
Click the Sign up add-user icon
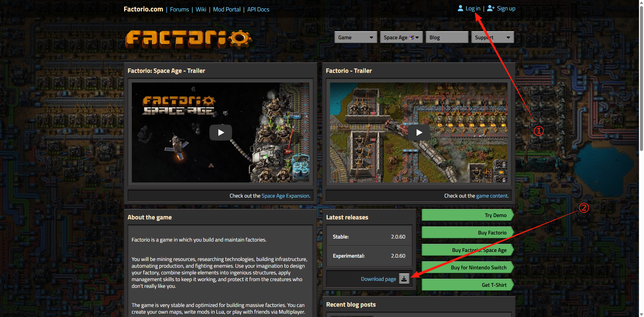tap(491, 8)
